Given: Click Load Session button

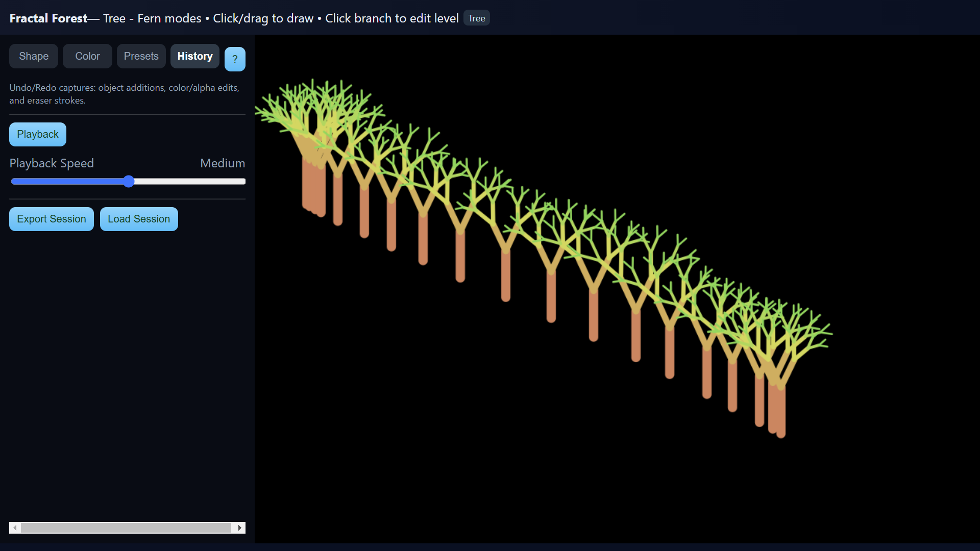Looking at the screenshot, I should point(139,219).
